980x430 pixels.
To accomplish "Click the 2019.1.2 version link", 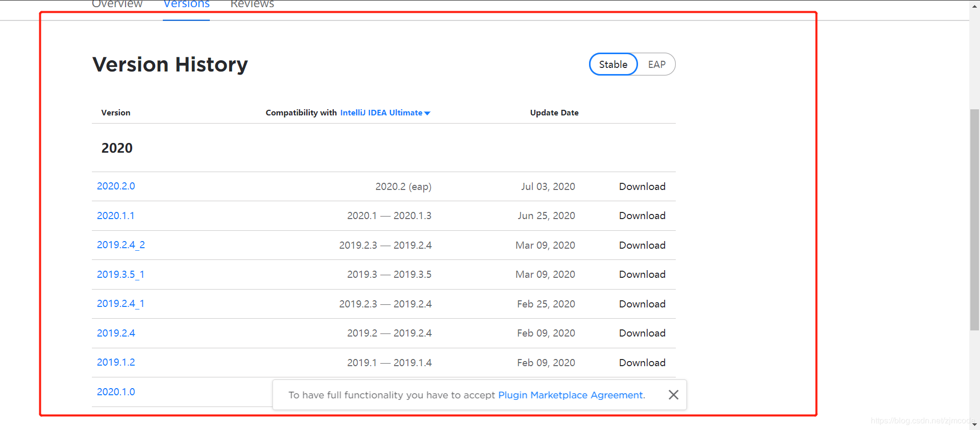I will point(116,363).
